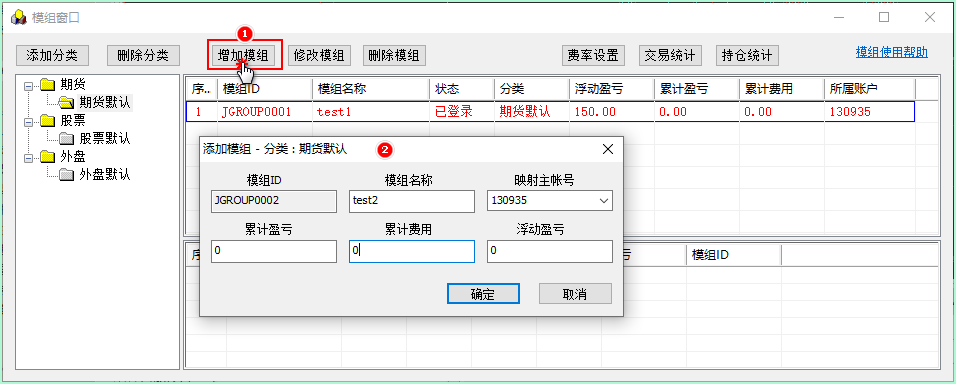Image resolution: width=956 pixels, height=384 pixels.
Task: Select the 股票 folder icon
Action: pos(48,121)
